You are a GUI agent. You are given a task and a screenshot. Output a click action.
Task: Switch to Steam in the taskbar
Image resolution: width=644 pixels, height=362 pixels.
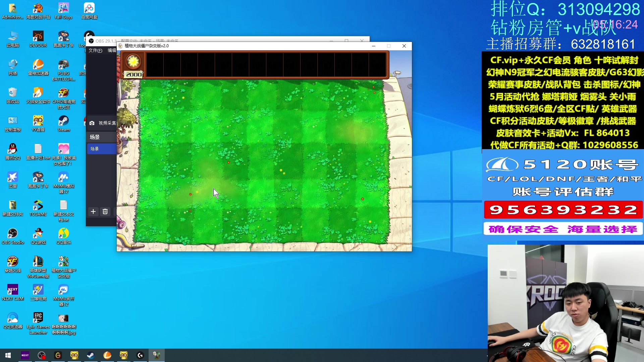[x=91, y=355]
